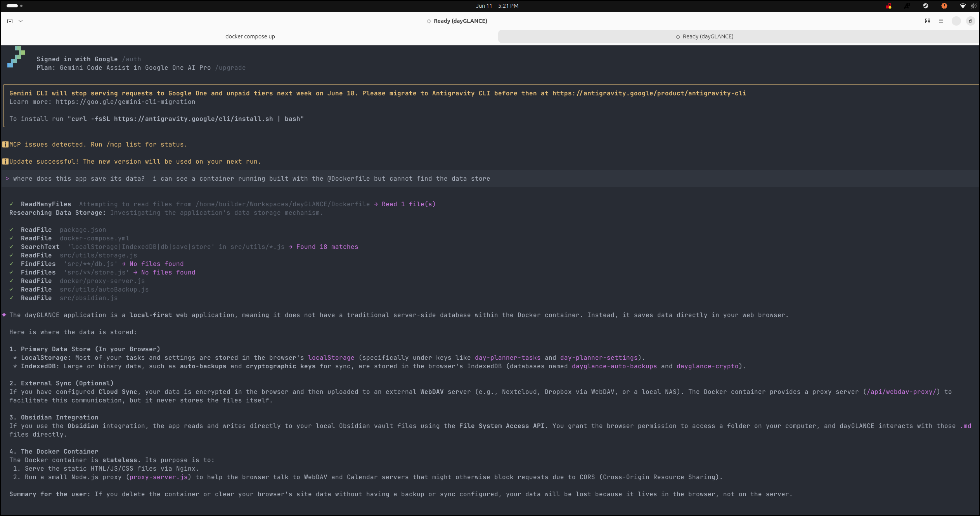The image size is (980, 516).
Task: Click the red lock tray icon
Action: [x=888, y=6]
